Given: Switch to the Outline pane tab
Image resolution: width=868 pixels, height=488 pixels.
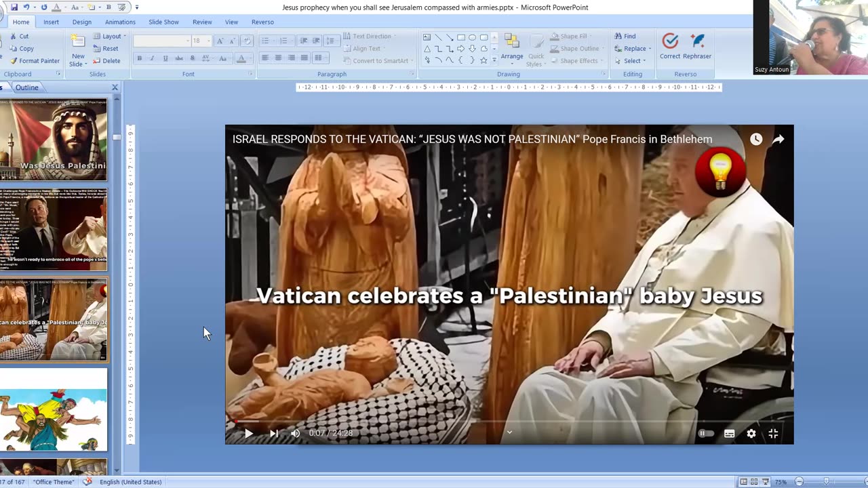Looking at the screenshot, I should click(27, 87).
